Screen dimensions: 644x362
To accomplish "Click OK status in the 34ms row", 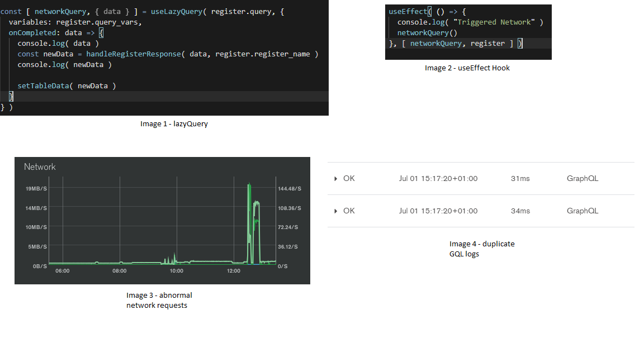I will (x=349, y=211).
